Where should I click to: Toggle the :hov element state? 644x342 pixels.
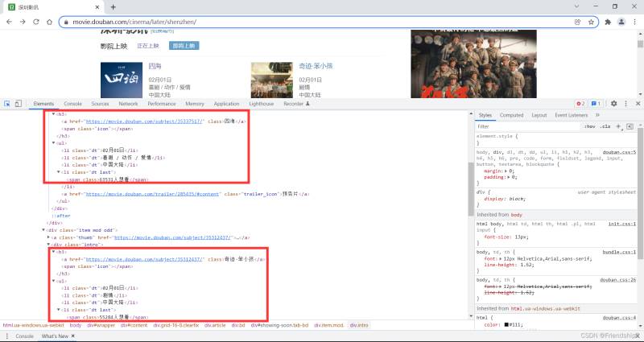pyautogui.click(x=589, y=127)
